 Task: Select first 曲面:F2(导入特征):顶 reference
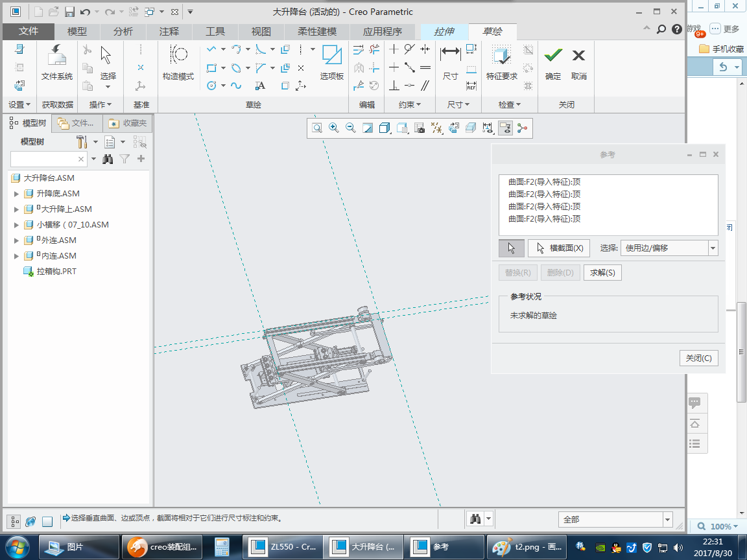pos(544,182)
